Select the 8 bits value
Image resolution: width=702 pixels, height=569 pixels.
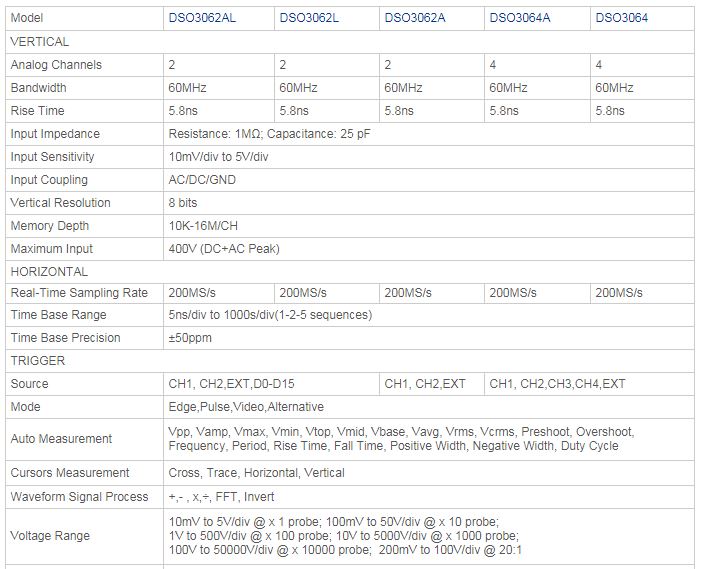point(183,203)
